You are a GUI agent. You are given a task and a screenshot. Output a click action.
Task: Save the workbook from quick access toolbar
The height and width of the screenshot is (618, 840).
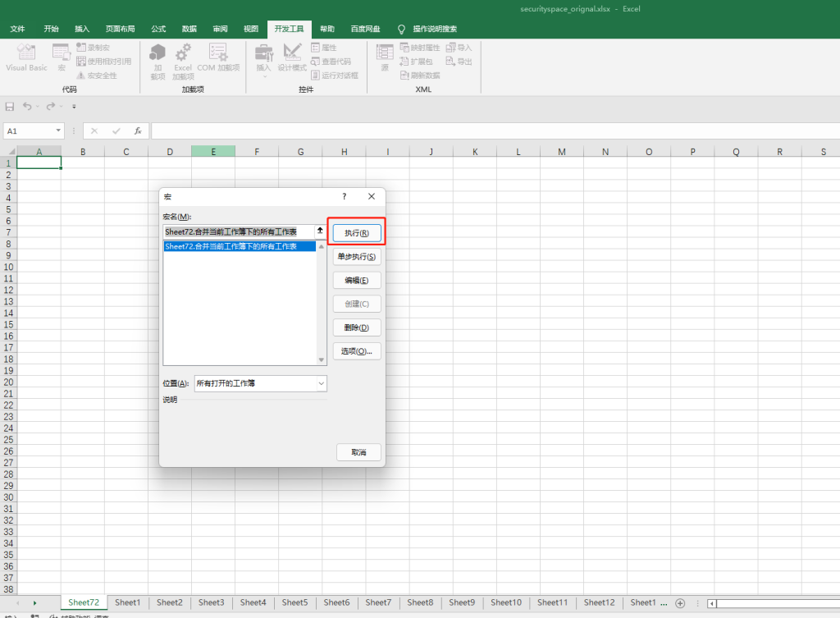click(10, 107)
